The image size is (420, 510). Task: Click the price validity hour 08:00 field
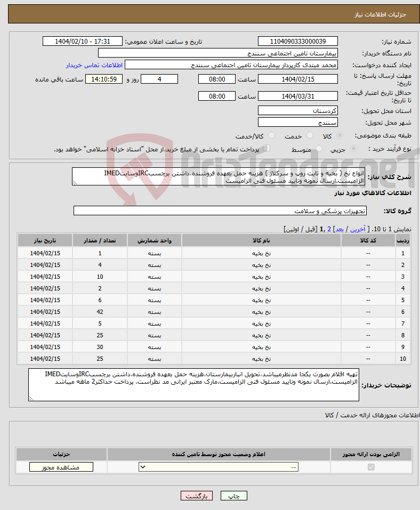point(217,96)
